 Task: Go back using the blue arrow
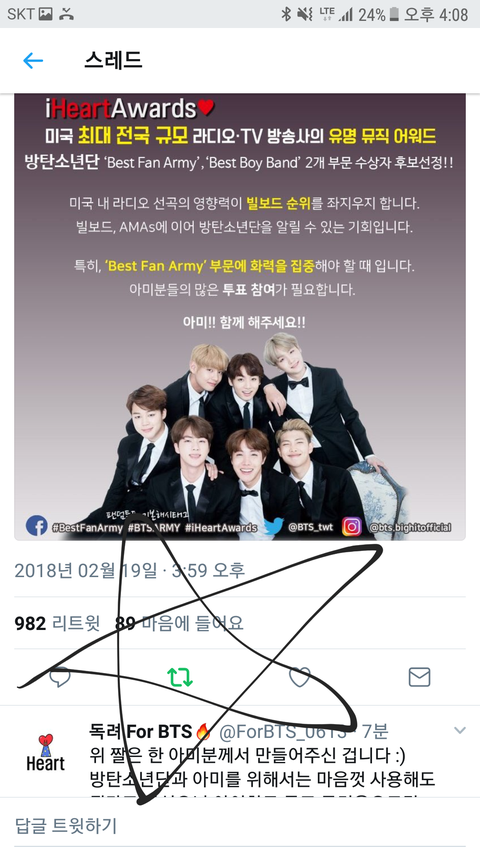(33, 60)
